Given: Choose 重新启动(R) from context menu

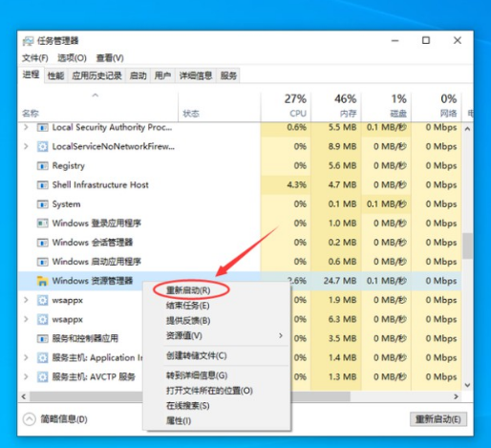Looking at the screenshot, I should [x=188, y=290].
